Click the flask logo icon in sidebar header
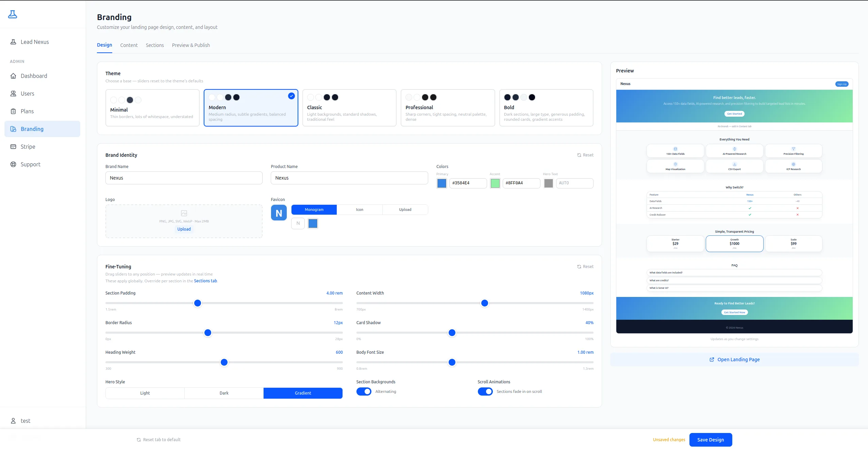This screenshot has height=450, width=868. 13,14
